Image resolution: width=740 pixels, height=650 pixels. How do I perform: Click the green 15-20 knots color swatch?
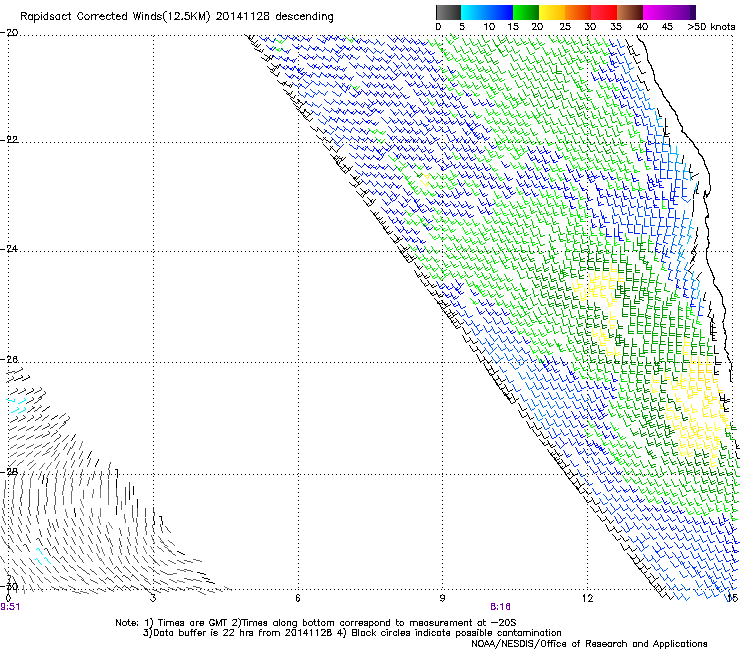click(526, 12)
